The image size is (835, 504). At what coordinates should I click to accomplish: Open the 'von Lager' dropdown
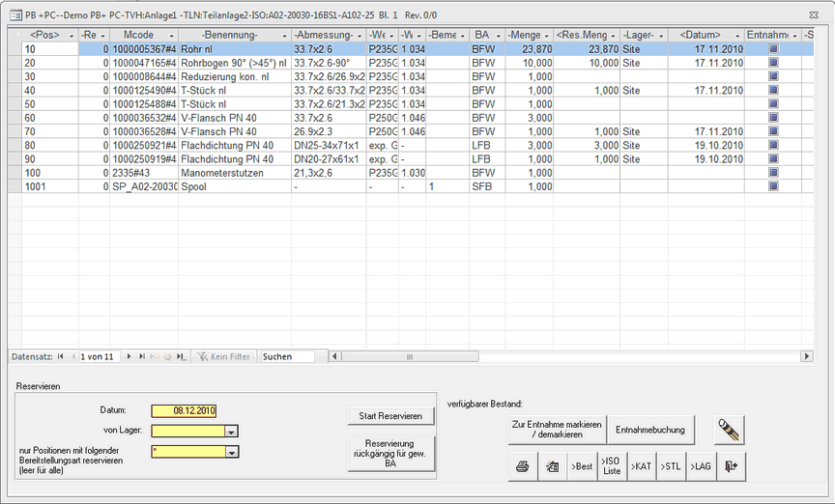pos(231,432)
